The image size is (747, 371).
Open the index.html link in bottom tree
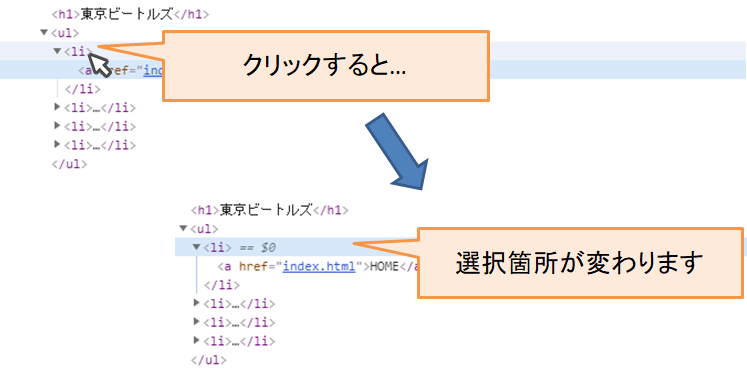(x=319, y=266)
